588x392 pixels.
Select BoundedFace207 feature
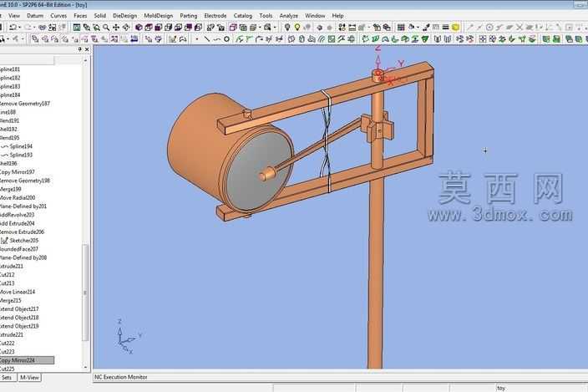19,249
